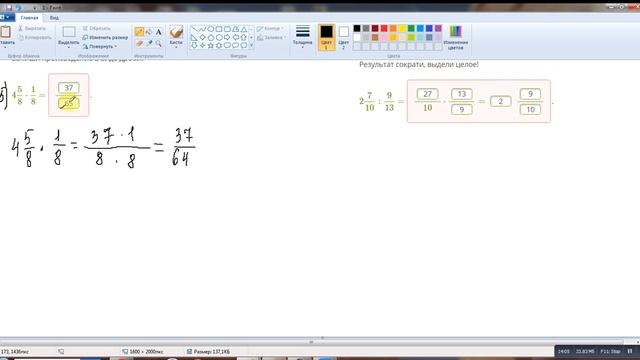
Task: Click the text 'Результат сократи, выдели целое!'
Action: point(419,64)
